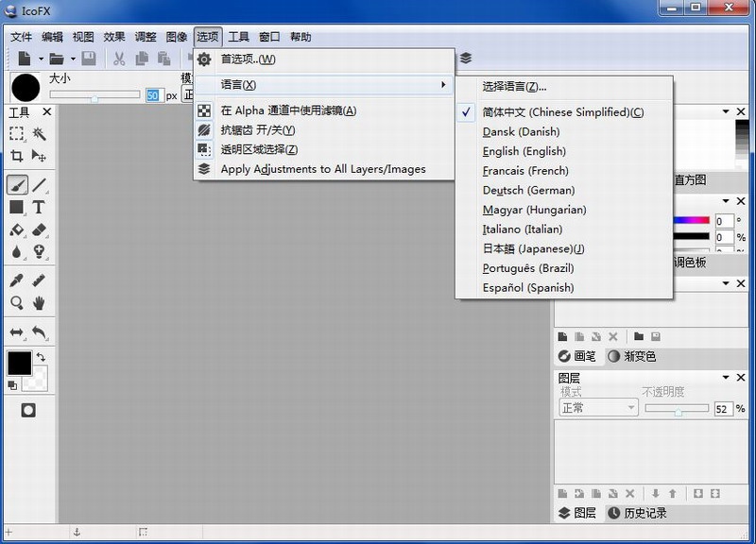The width and height of the screenshot is (756, 544).
Task: Click the paste toolbar icon
Action: pos(163,59)
